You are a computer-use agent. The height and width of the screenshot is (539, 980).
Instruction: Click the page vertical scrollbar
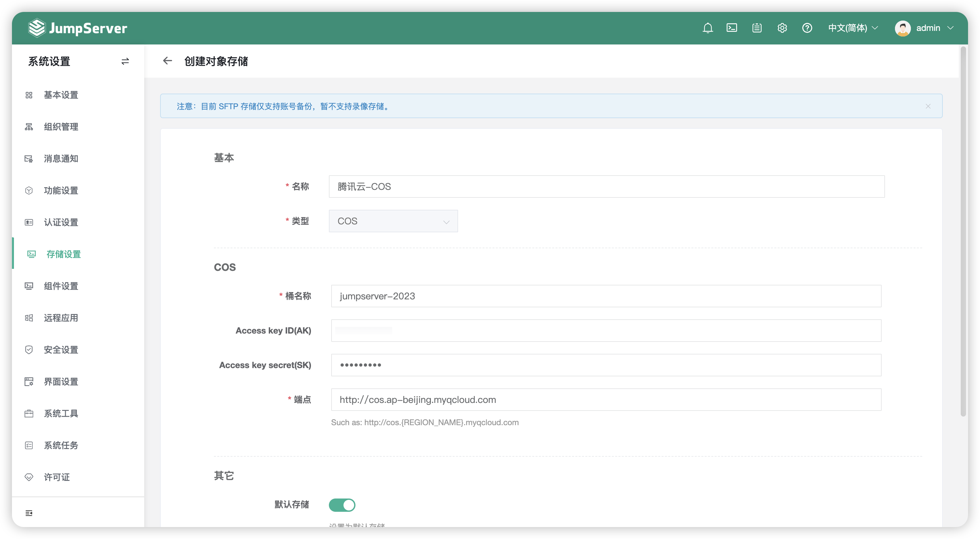[x=963, y=232]
